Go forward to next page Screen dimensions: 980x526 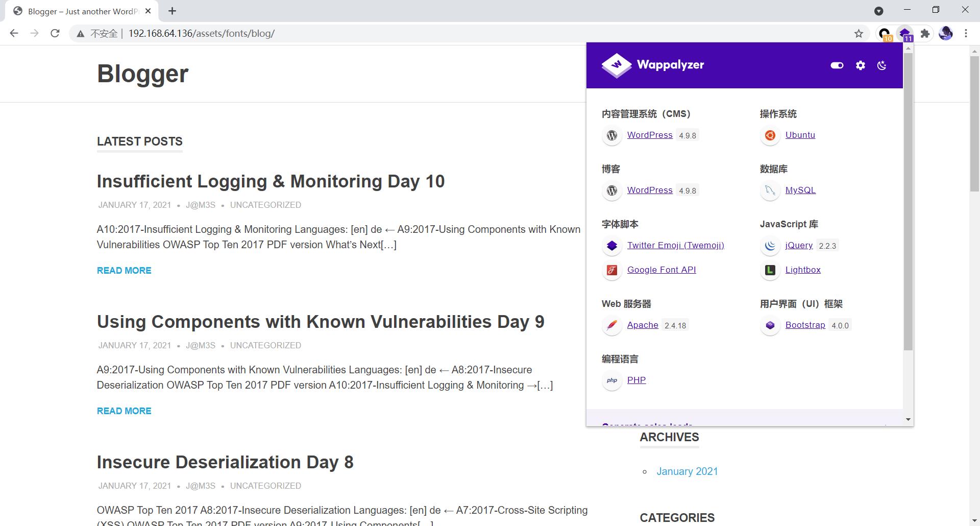pyautogui.click(x=35, y=34)
